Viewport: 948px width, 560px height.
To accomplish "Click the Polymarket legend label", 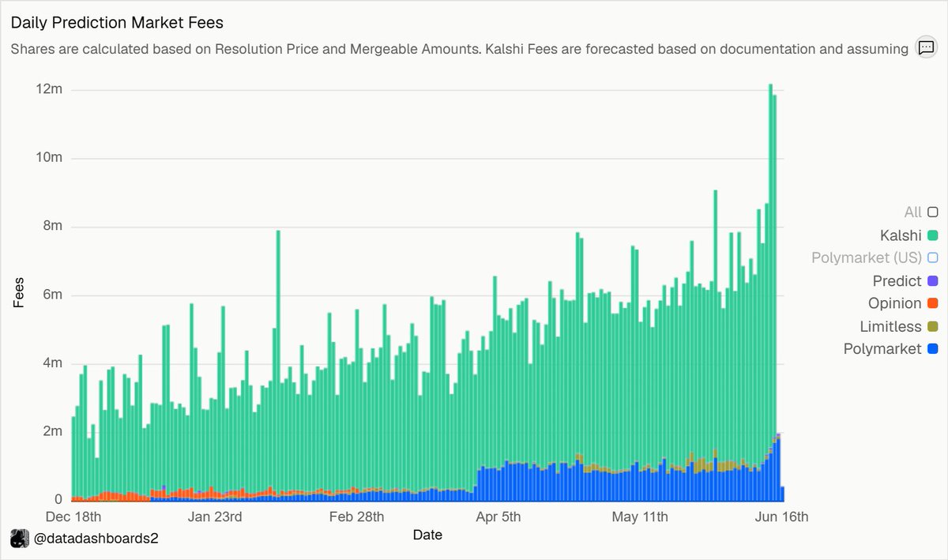I will pyautogui.click(x=882, y=348).
